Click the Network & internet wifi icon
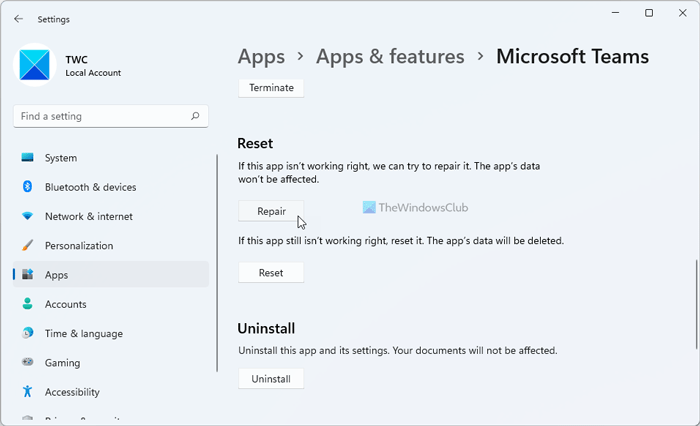The image size is (700, 426). tap(27, 216)
